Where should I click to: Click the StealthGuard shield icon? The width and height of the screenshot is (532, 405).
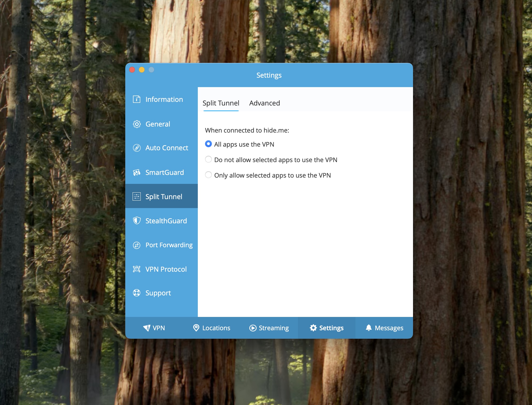coord(137,221)
